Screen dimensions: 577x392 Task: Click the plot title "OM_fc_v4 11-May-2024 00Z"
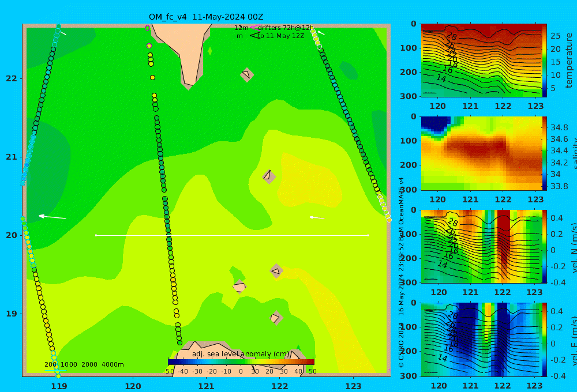coord(206,17)
